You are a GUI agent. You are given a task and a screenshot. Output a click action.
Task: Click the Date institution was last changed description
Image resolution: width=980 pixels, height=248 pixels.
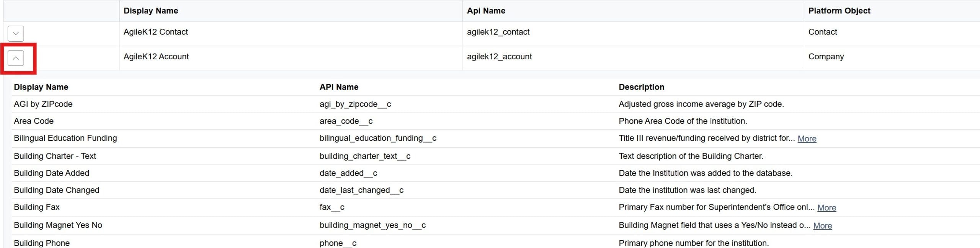pyautogui.click(x=687, y=190)
